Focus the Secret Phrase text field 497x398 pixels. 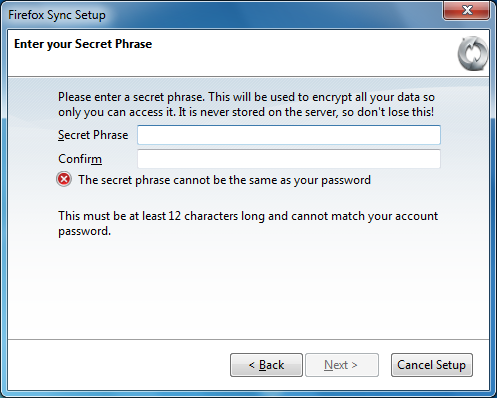pos(289,135)
